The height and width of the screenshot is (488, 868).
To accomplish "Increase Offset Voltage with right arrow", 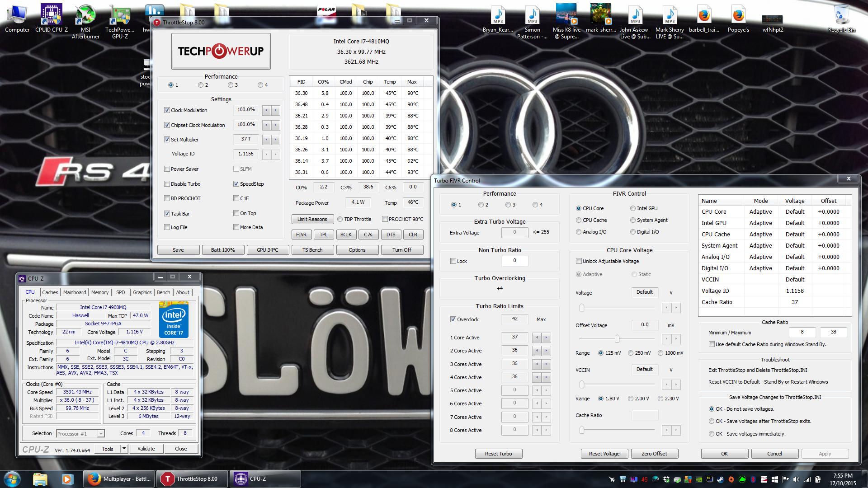I will 676,338.
